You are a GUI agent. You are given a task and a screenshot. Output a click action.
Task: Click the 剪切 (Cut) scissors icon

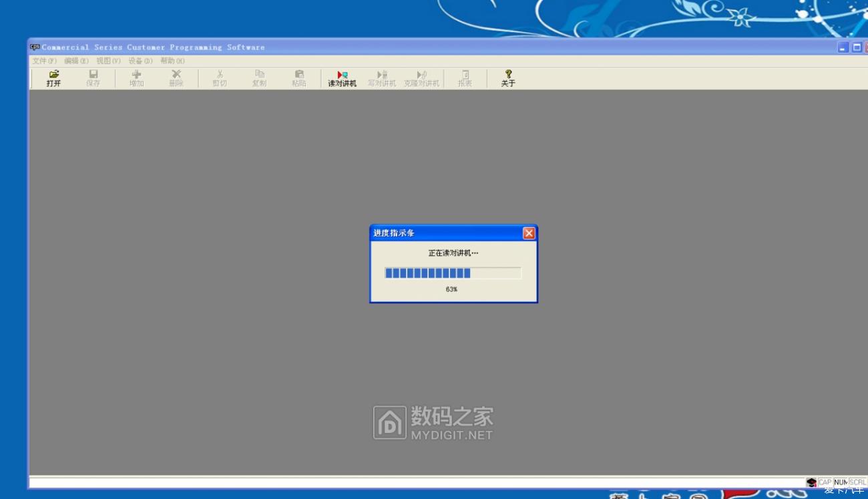(x=218, y=77)
